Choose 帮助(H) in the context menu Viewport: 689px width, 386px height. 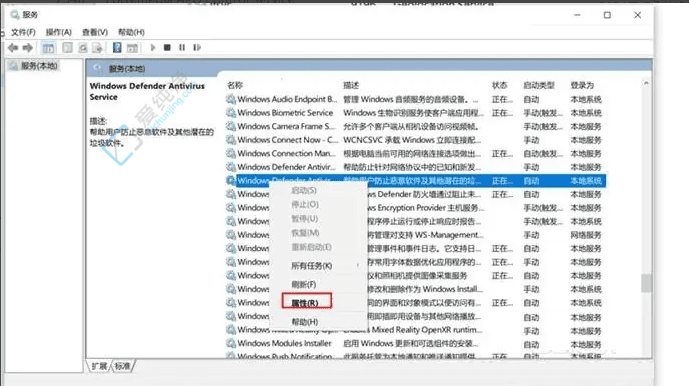(x=305, y=322)
